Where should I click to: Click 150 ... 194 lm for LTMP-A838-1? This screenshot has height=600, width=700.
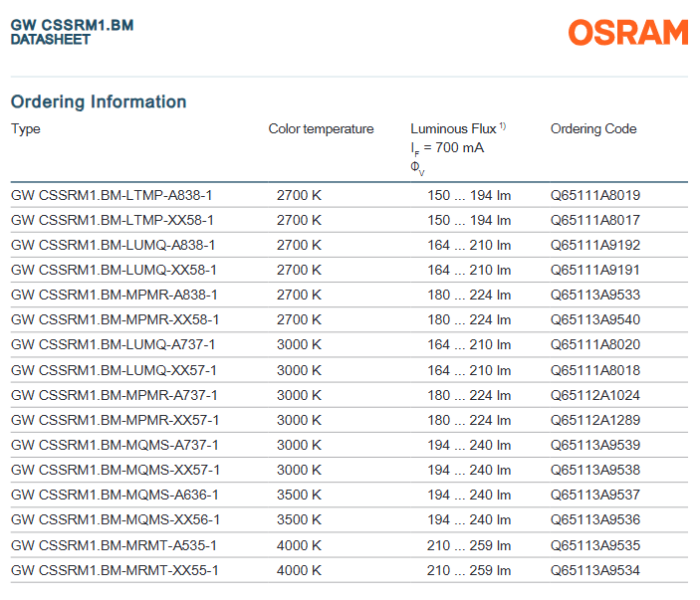coord(469,195)
